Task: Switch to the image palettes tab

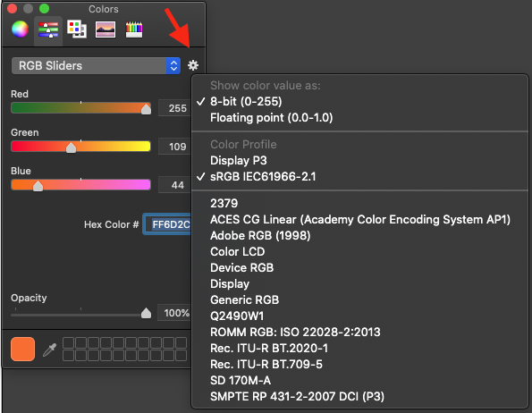Action: 106,29
